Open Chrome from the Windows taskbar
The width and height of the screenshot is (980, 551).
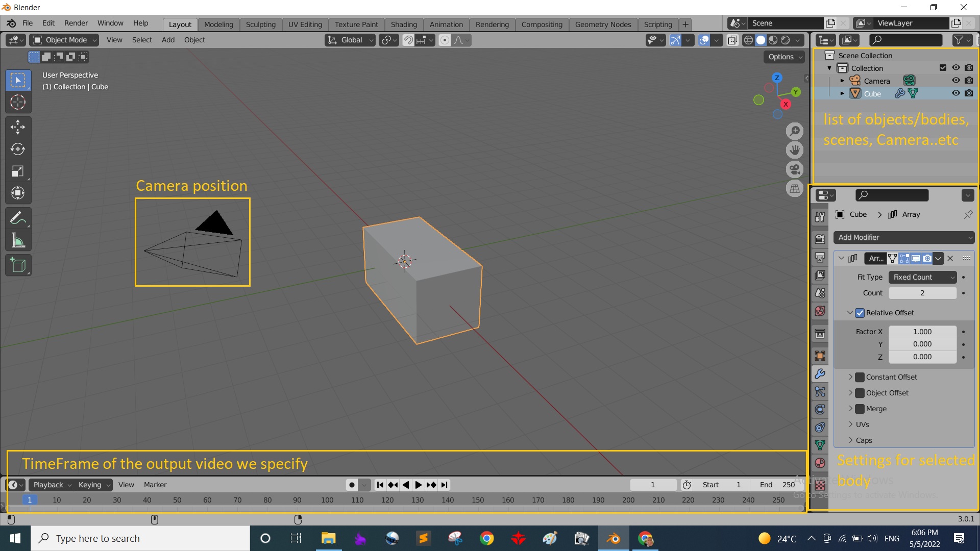[487, 538]
